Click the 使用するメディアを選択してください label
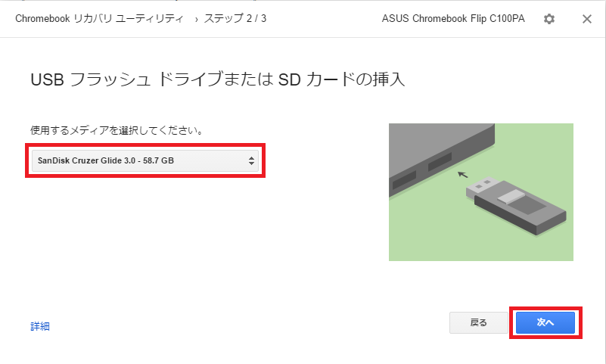606x364 pixels. [117, 130]
